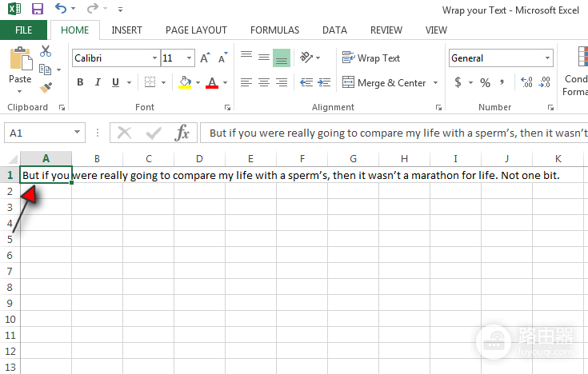Screen dimensions: 588x374
Task: Copy the selected cell
Action: pos(45,70)
